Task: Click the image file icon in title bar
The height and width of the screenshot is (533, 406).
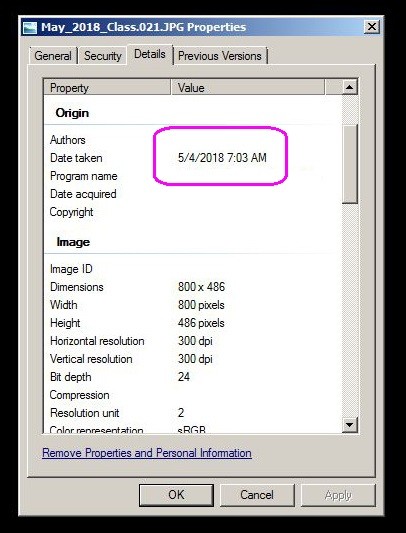Action: tap(30, 28)
